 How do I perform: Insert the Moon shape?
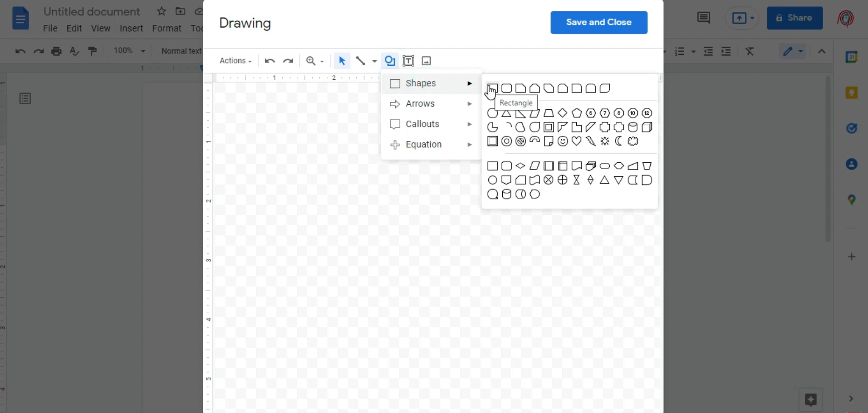point(619,141)
